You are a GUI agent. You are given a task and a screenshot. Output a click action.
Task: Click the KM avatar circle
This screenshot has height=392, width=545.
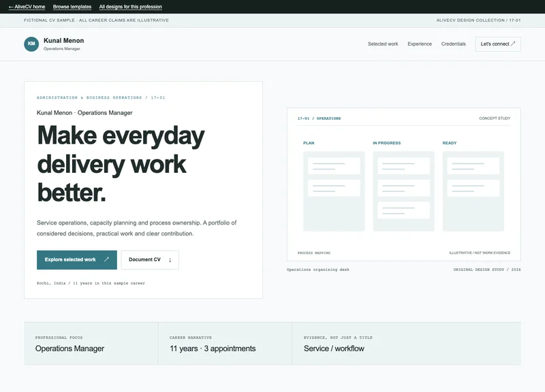pos(31,44)
